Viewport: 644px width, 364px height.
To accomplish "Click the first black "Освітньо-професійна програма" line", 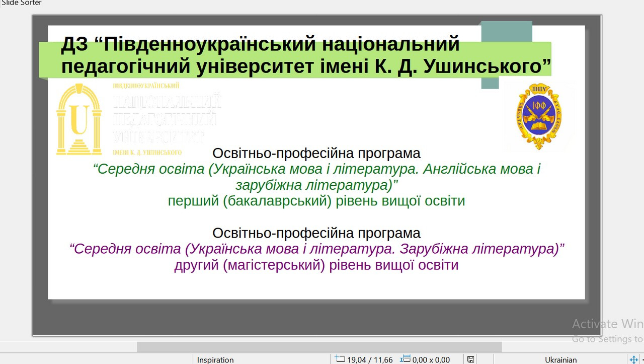I will (316, 153).
